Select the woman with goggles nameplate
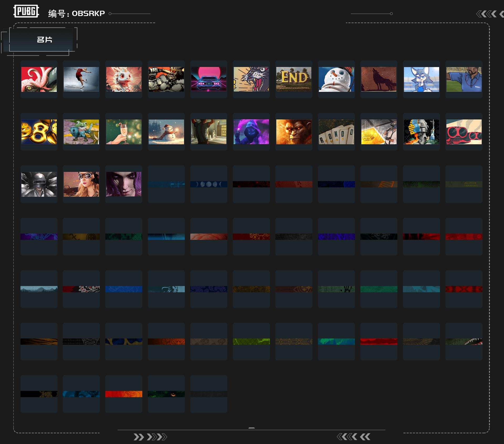Screen dimensions: 504x444 point(81,184)
